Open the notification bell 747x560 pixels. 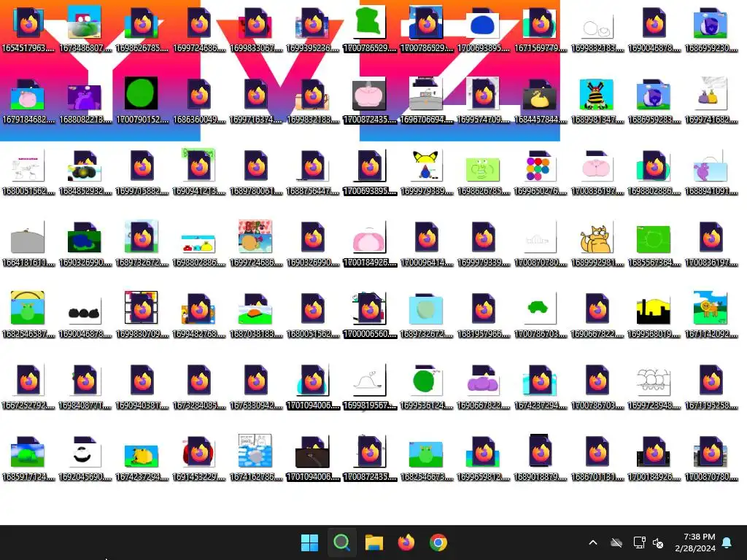click(x=727, y=542)
